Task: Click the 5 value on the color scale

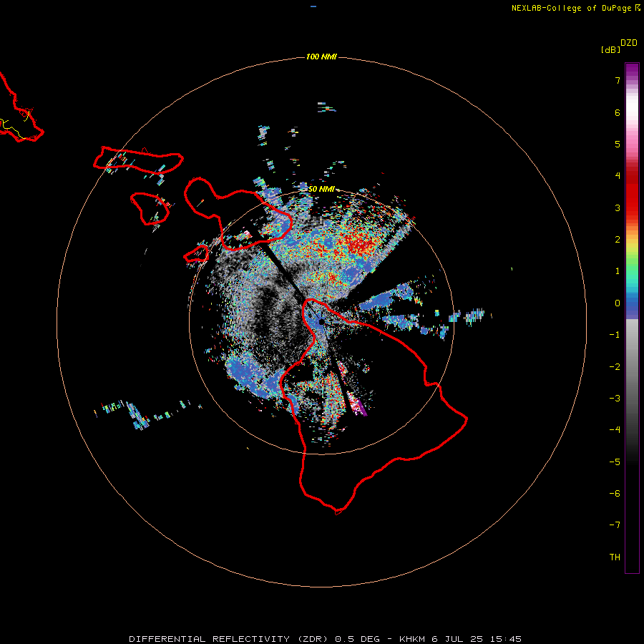Action: pos(618,144)
